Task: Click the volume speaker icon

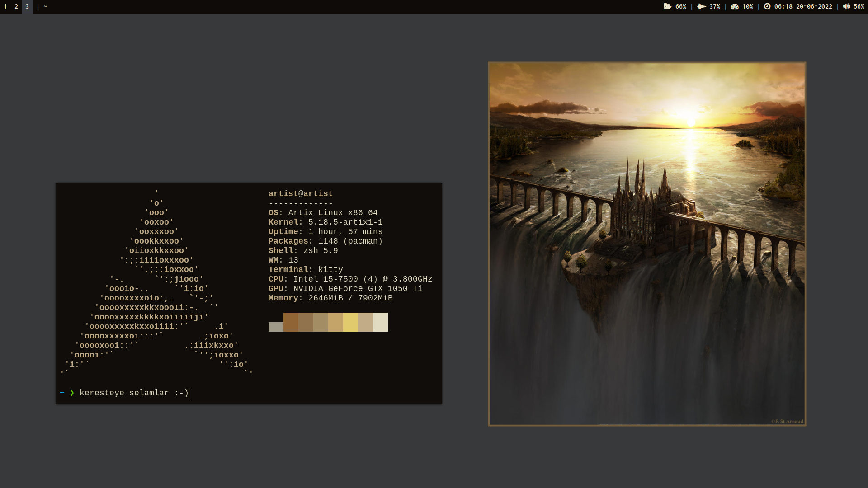Action: click(846, 6)
